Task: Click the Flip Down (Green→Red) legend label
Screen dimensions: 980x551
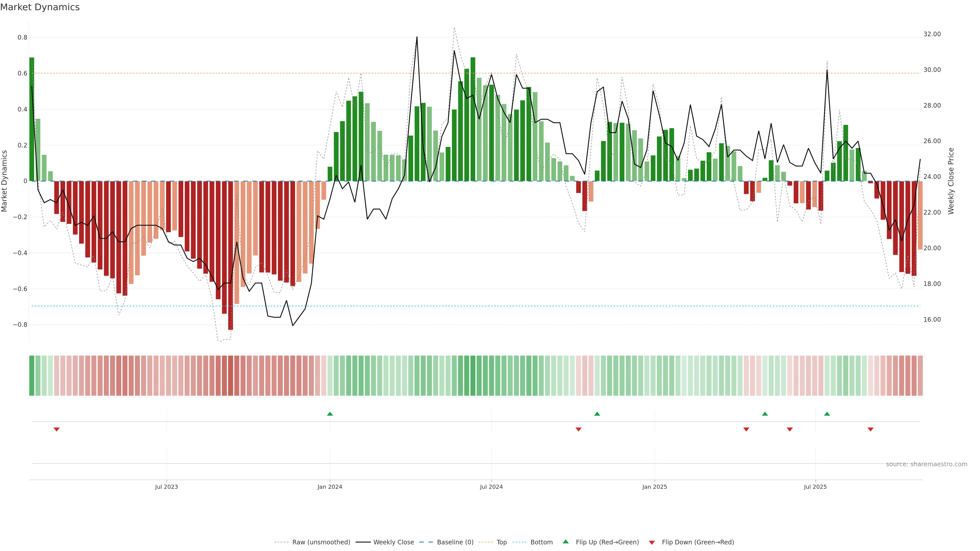Action: (x=698, y=542)
